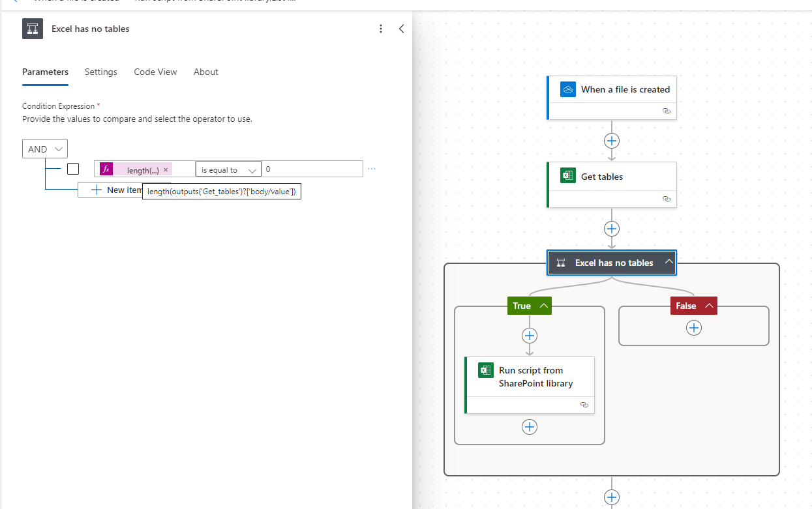This screenshot has height=509, width=812.
Task: Click the New item button
Action: [110, 190]
